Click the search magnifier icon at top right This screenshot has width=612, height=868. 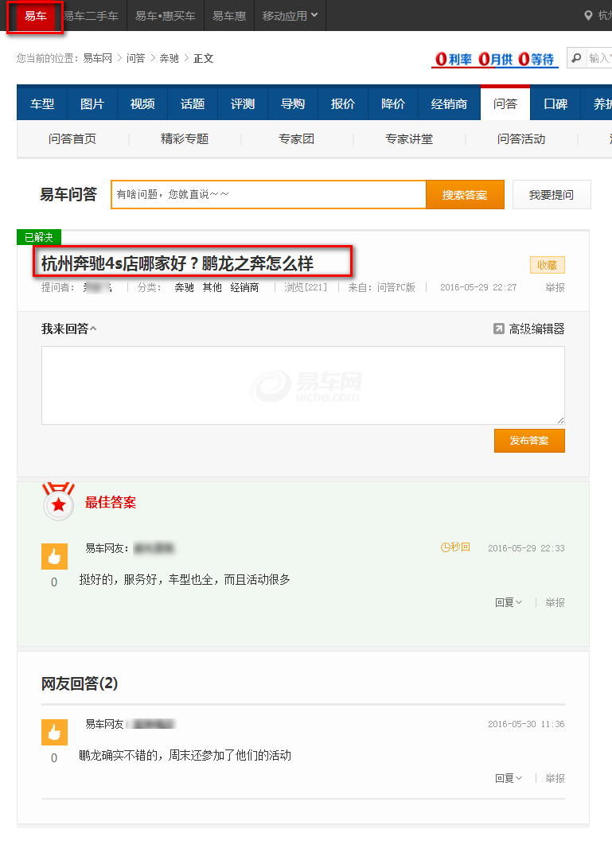(x=576, y=58)
